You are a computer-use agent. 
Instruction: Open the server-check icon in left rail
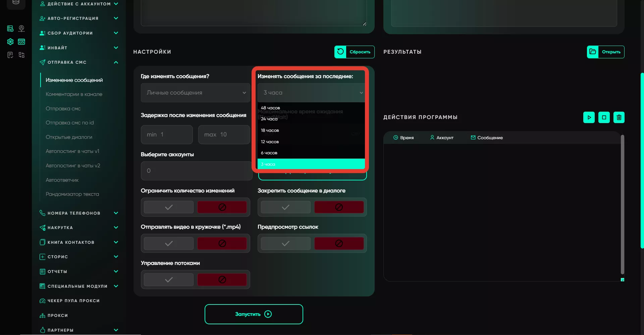point(10,29)
